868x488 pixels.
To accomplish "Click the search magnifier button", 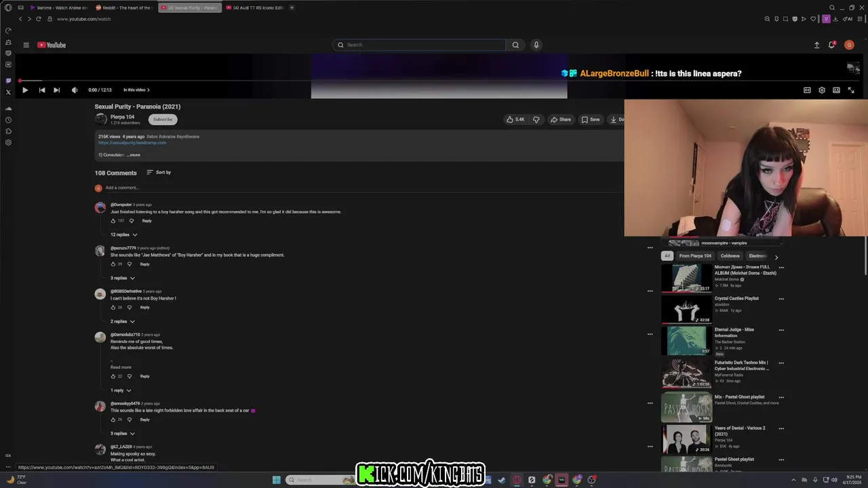I will click(x=515, y=45).
